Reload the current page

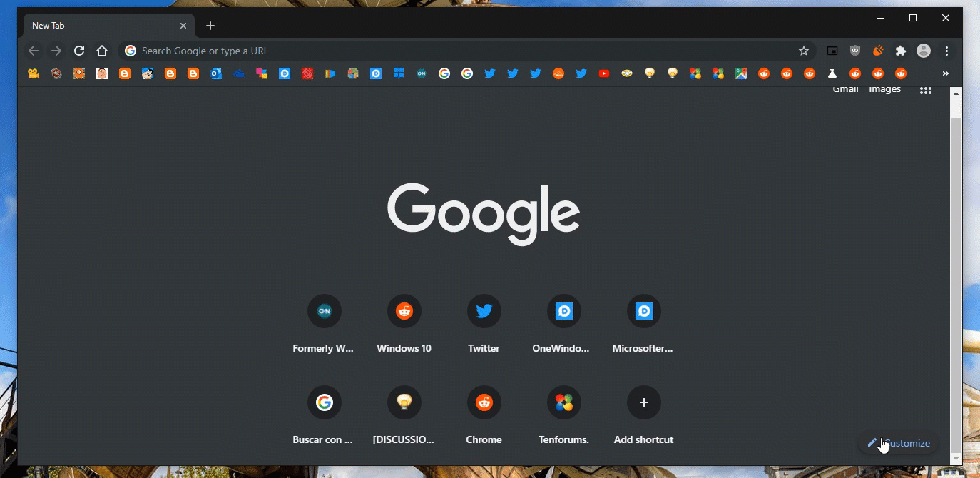pos(79,51)
